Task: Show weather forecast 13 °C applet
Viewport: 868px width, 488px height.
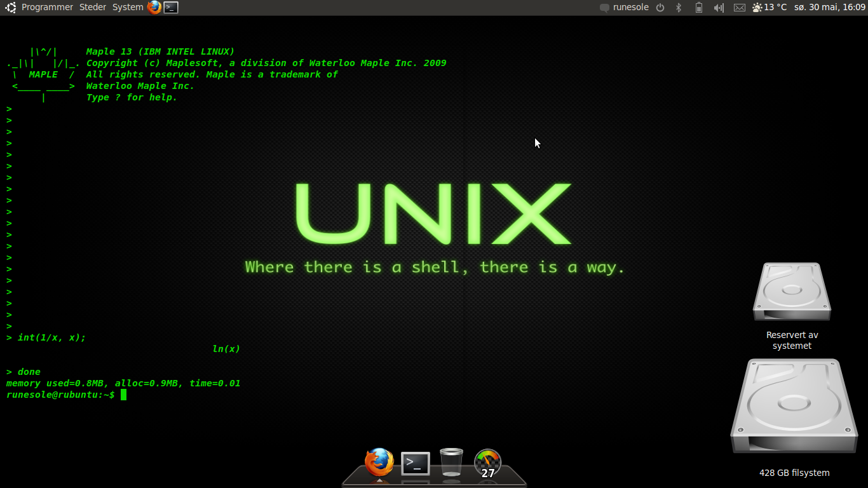Action: 770,7
